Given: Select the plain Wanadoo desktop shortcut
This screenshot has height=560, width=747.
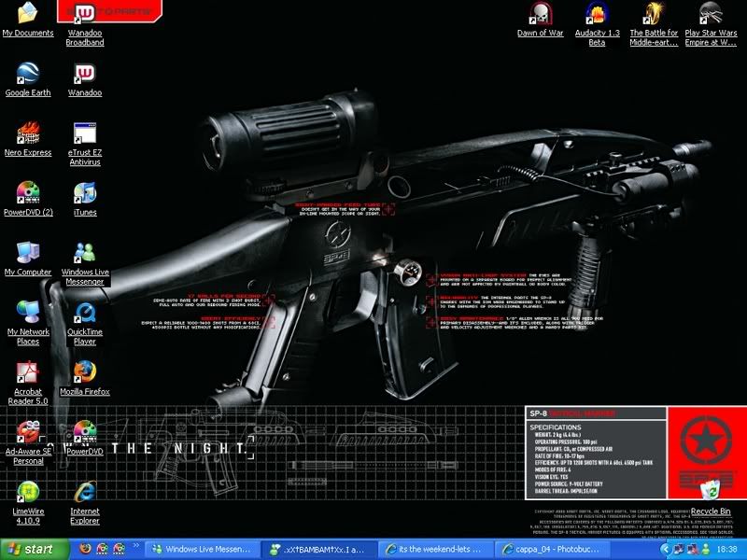Looking at the screenshot, I should [x=85, y=80].
